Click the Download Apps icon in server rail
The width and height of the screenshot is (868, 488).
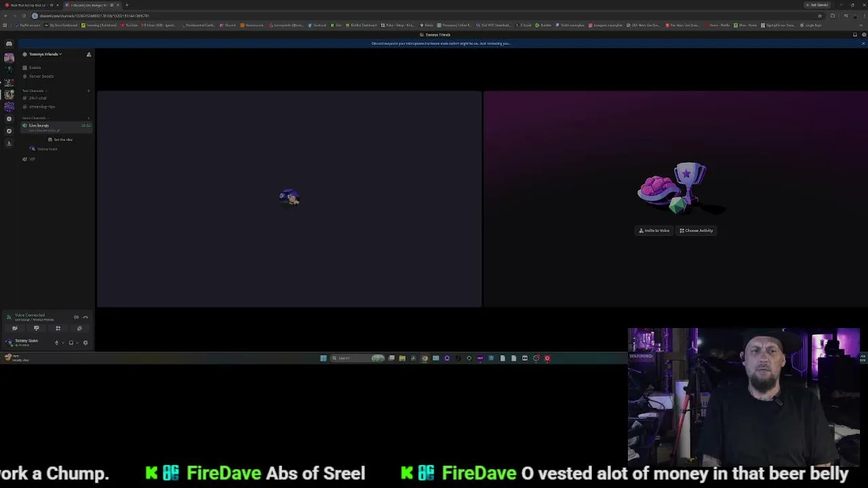(x=9, y=143)
